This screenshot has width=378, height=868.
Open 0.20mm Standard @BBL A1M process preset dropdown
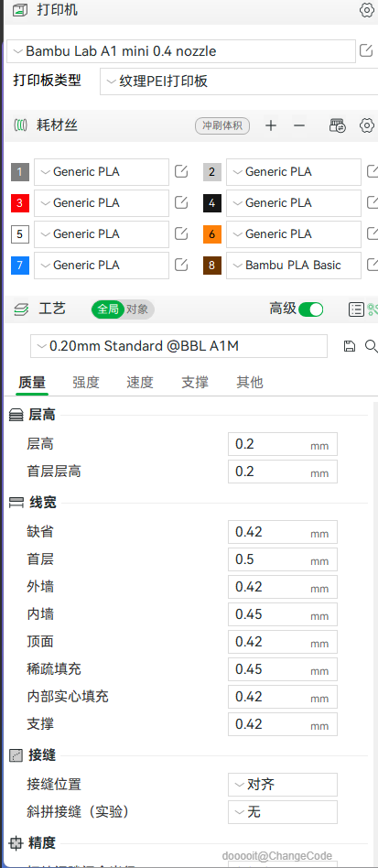178,346
